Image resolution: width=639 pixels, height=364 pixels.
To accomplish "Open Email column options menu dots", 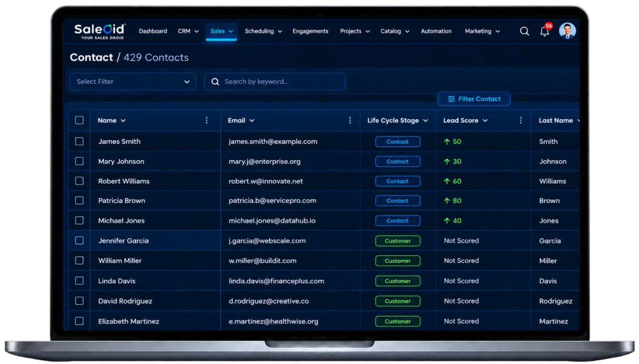I will [x=350, y=120].
